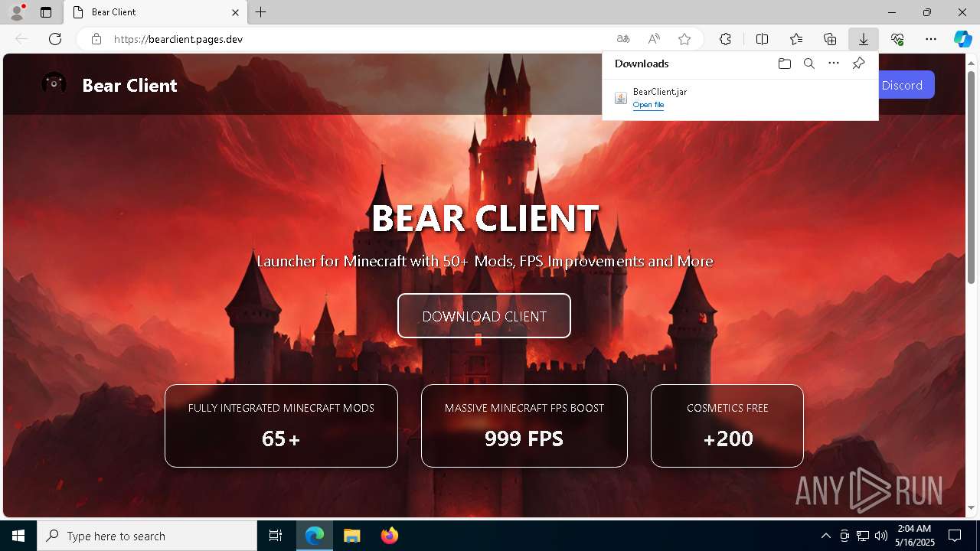Show hidden system tray icons
The width and height of the screenshot is (980, 551).
825,536
